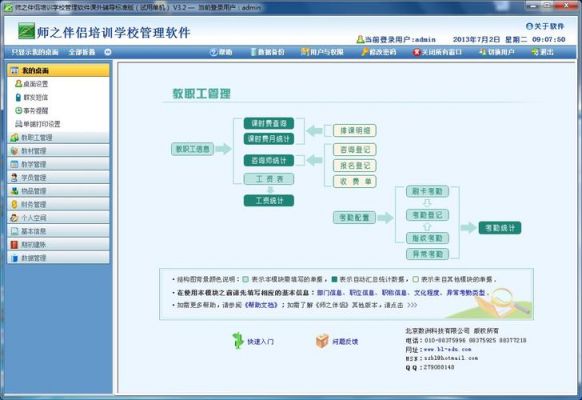Click 切换用户 switch user
The image size is (582, 400).
(497, 52)
